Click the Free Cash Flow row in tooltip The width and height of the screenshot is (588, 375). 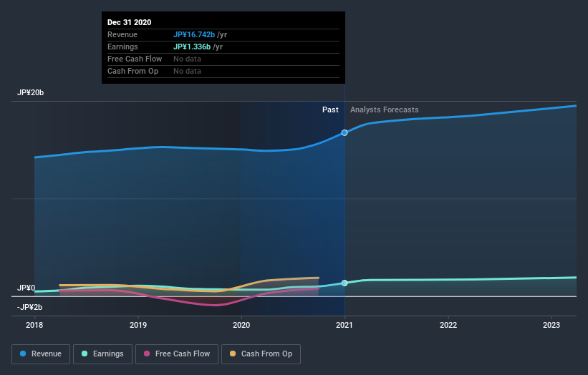pos(223,59)
